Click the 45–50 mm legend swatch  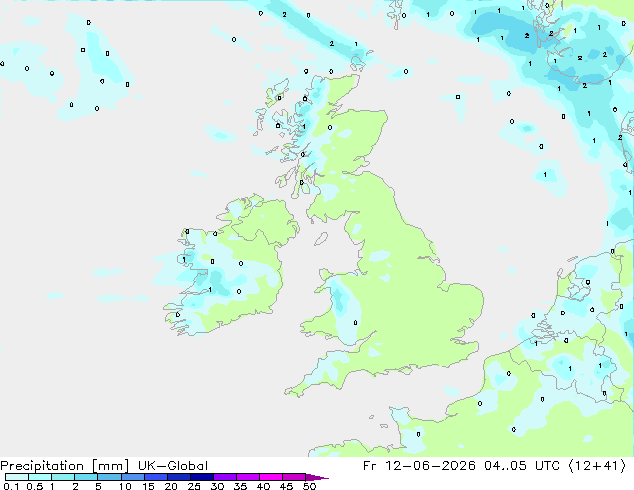[294, 477]
